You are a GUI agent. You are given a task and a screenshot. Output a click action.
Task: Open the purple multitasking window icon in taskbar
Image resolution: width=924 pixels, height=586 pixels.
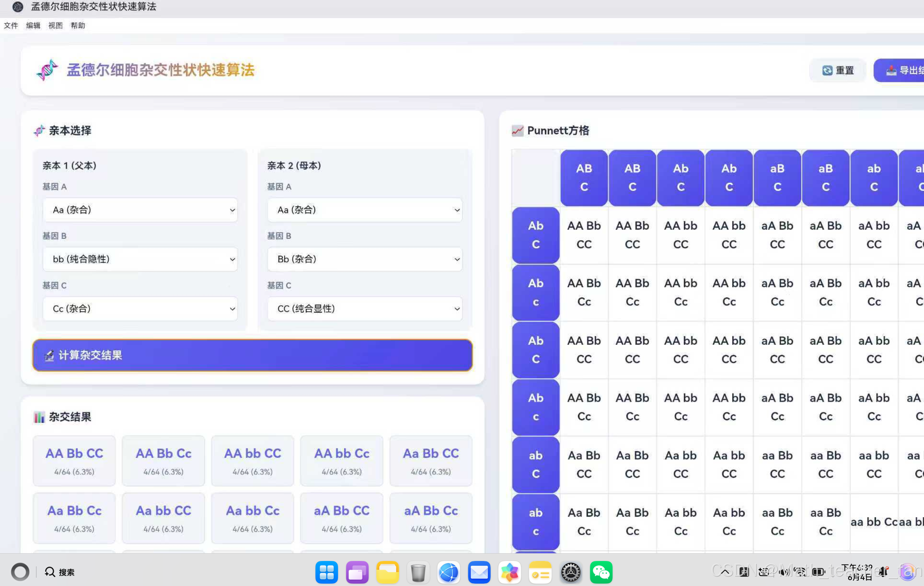pyautogui.click(x=357, y=573)
